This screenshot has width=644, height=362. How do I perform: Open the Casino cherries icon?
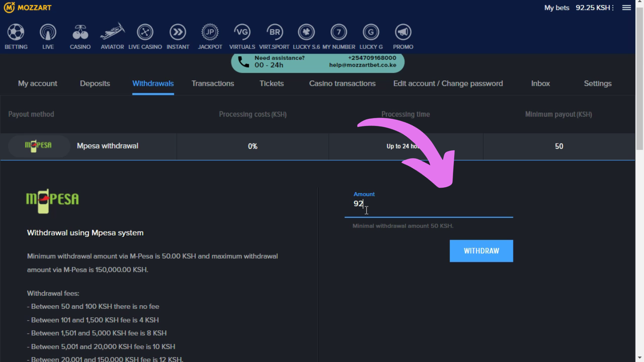[80, 32]
